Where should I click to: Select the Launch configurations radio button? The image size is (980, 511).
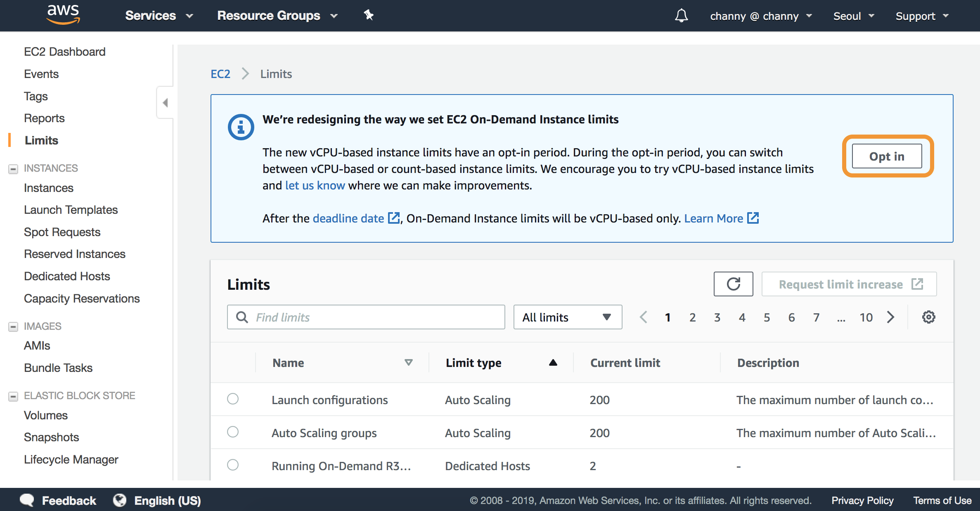[x=233, y=399]
